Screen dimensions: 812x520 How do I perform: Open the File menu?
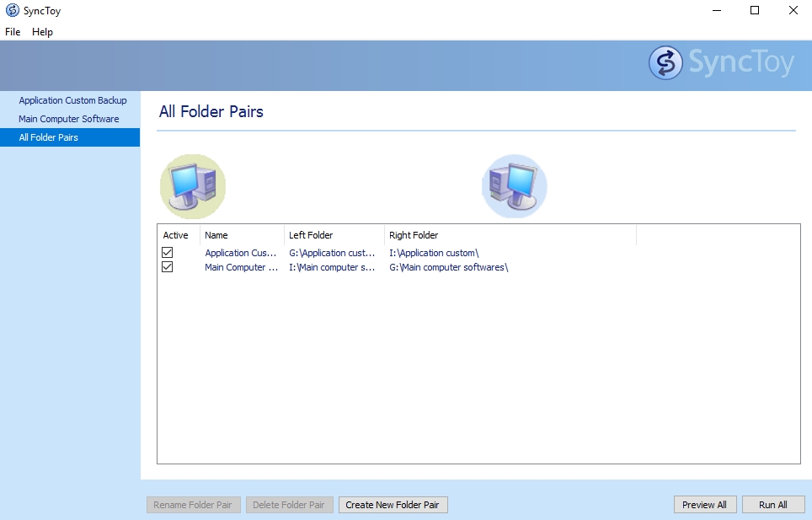tap(13, 31)
